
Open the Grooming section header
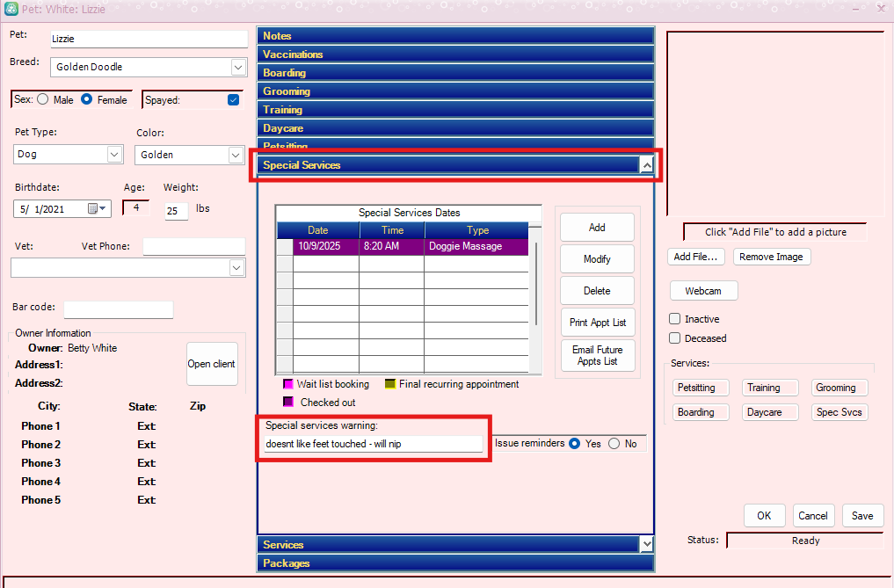(x=455, y=91)
